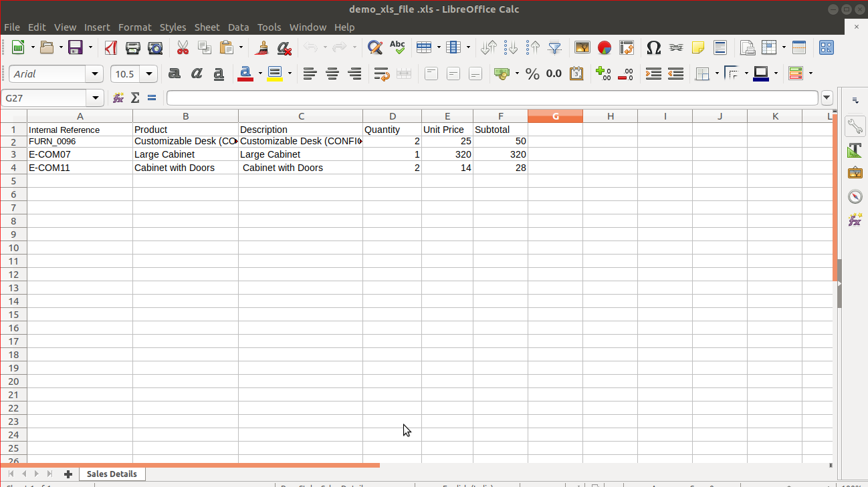Align text right
Viewport: 868px width, 487px height.
click(x=355, y=73)
